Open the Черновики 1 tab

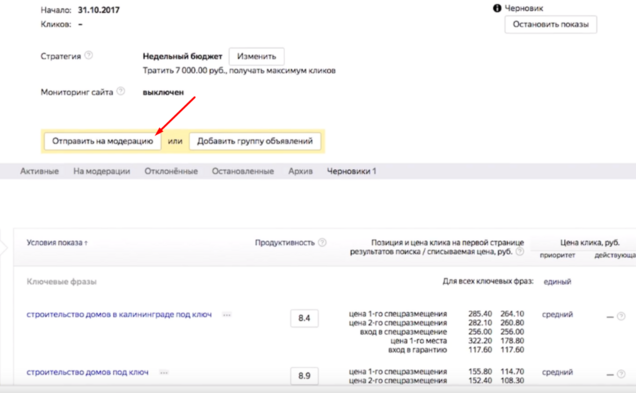[351, 171]
